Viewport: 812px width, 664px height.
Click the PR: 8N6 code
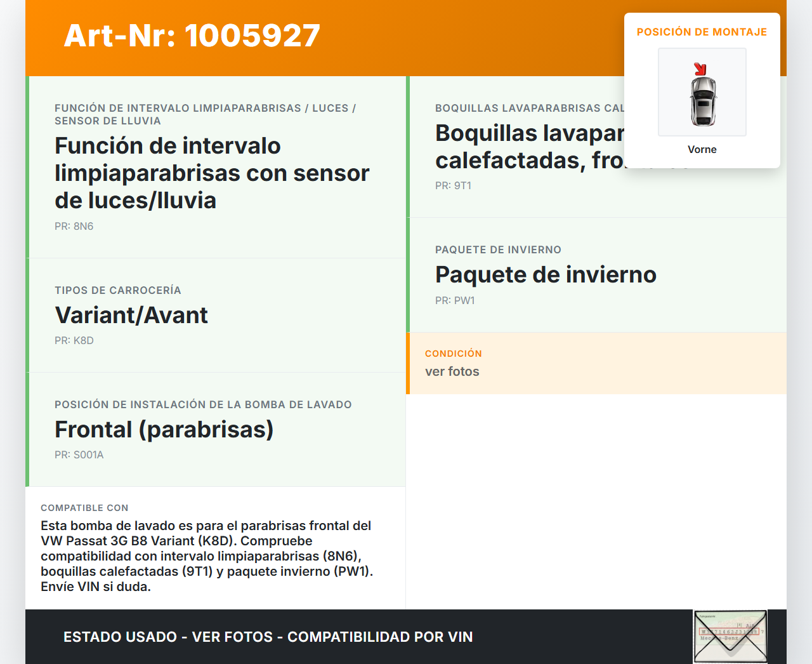click(74, 226)
